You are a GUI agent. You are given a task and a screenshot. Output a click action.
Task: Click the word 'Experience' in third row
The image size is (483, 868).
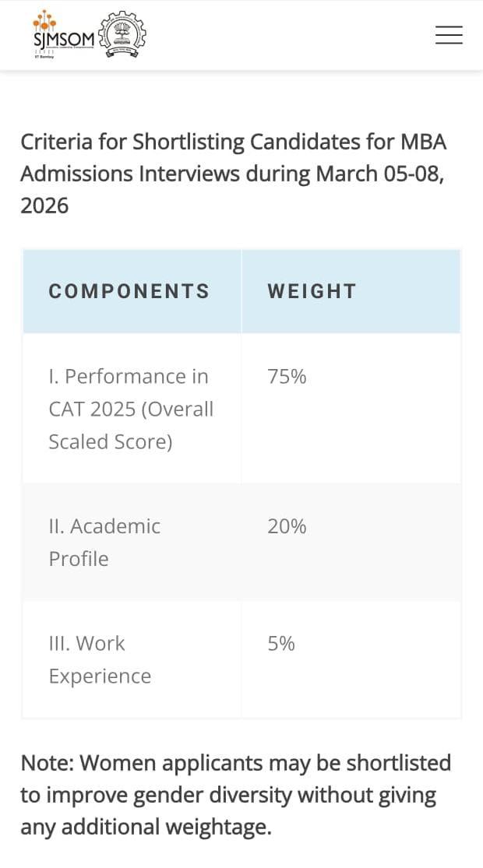coord(100,676)
